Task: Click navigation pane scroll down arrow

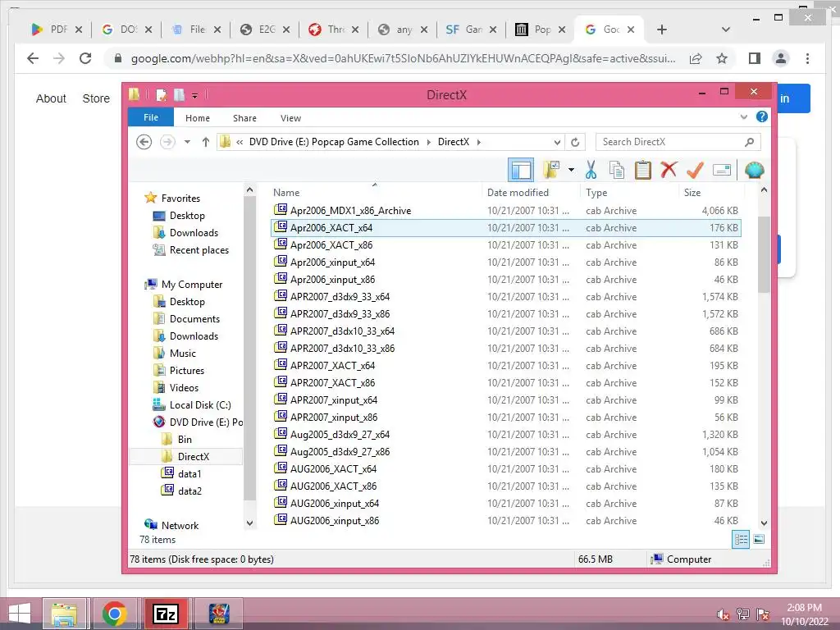Action: click(x=249, y=523)
